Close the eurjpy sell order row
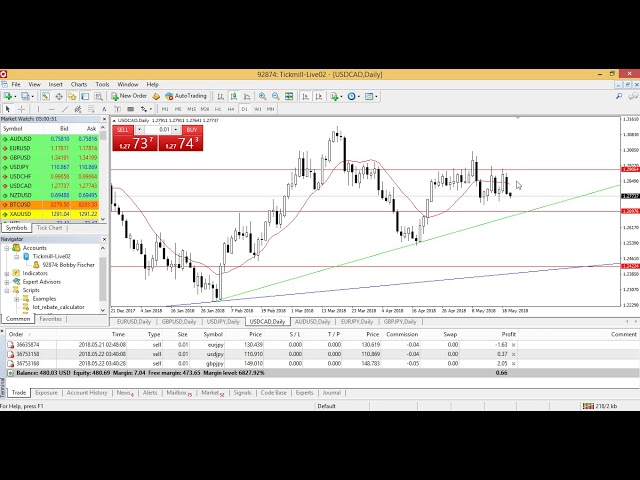This screenshot has width=640, height=480. coord(514,344)
